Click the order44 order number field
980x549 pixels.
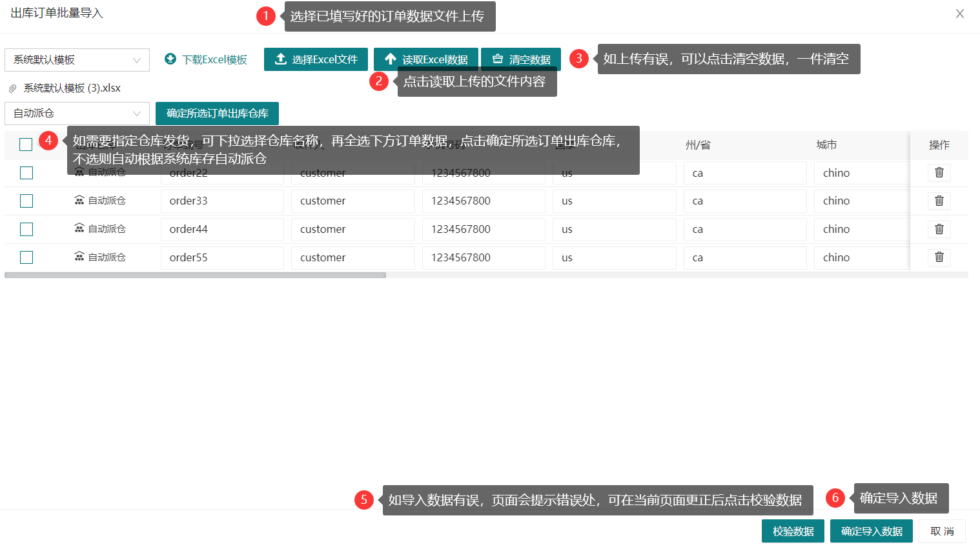tap(222, 229)
